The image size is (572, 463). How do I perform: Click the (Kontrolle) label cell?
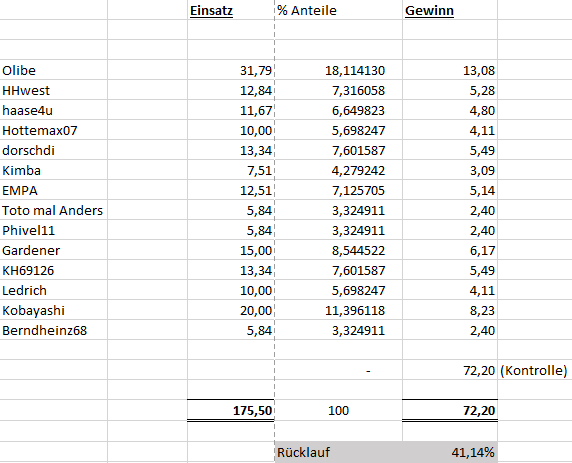pos(534,370)
